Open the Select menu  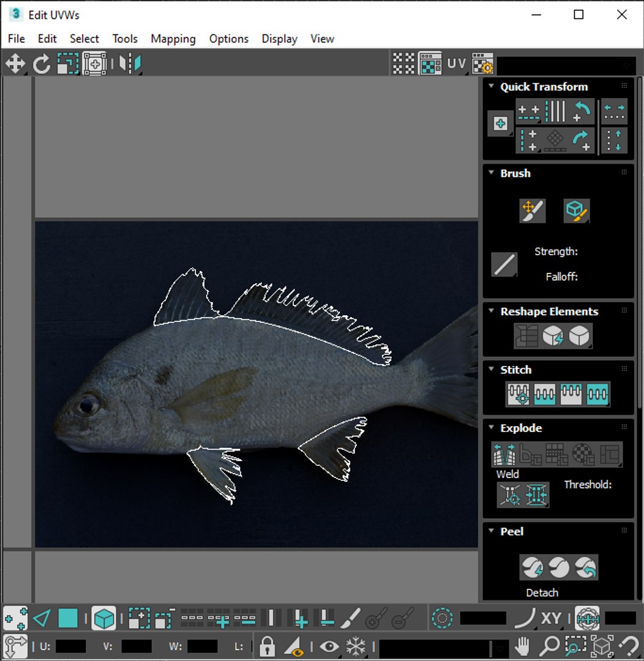[x=84, y=39]
